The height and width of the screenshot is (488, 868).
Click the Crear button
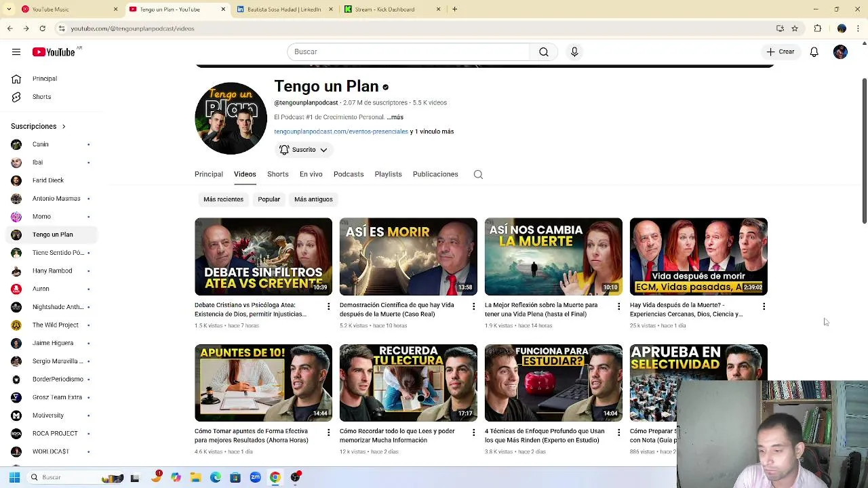coord(781,52)
